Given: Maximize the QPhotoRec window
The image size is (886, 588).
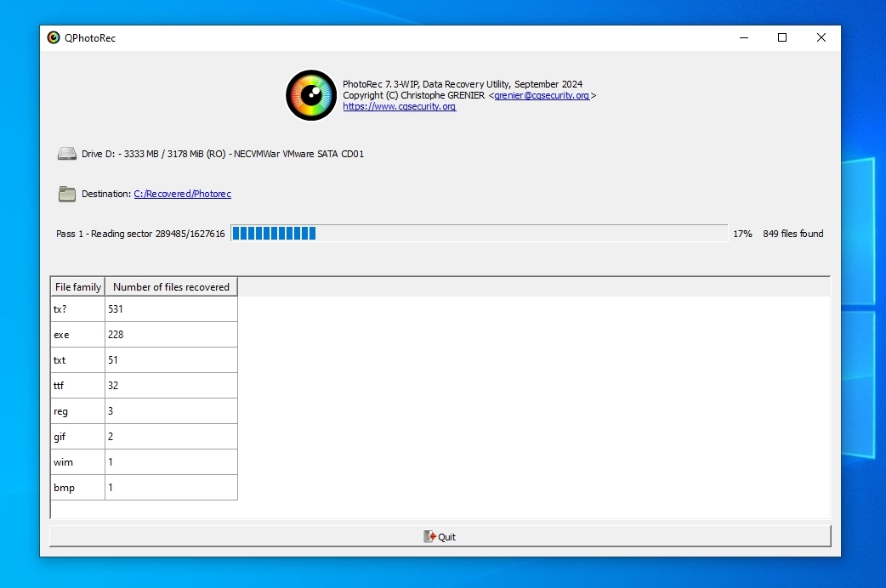Looking at the screenshot, I should 782,38.
